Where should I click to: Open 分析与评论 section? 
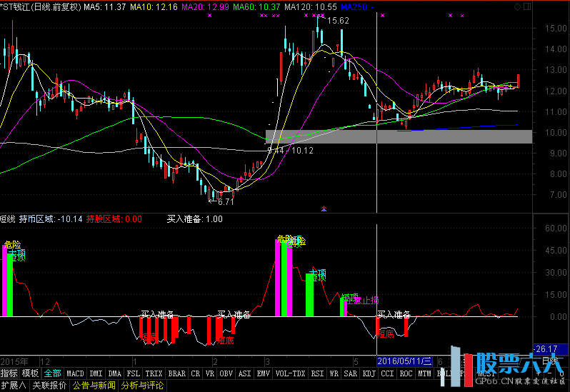tap(142, 386)
